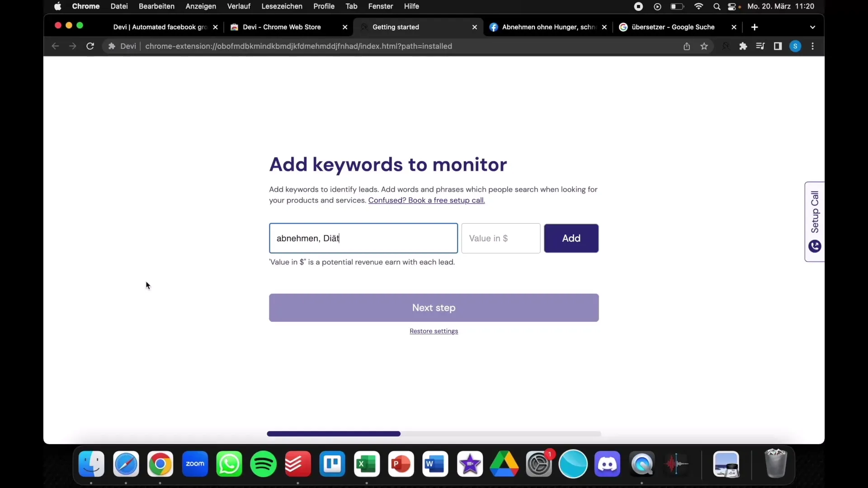This screenshot has width=868, height=488.
Task: Open 'Confused? Book a free setup call' link
Action: [426, 200]
